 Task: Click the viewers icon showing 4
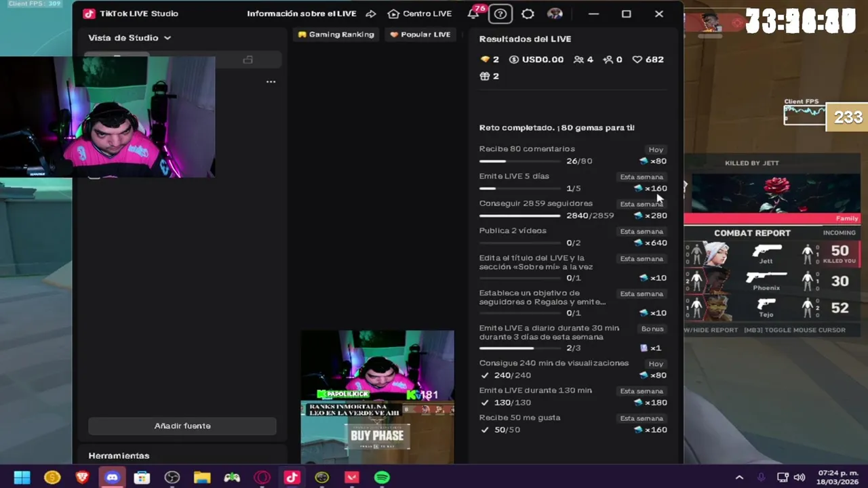click(x=578, y=60)
